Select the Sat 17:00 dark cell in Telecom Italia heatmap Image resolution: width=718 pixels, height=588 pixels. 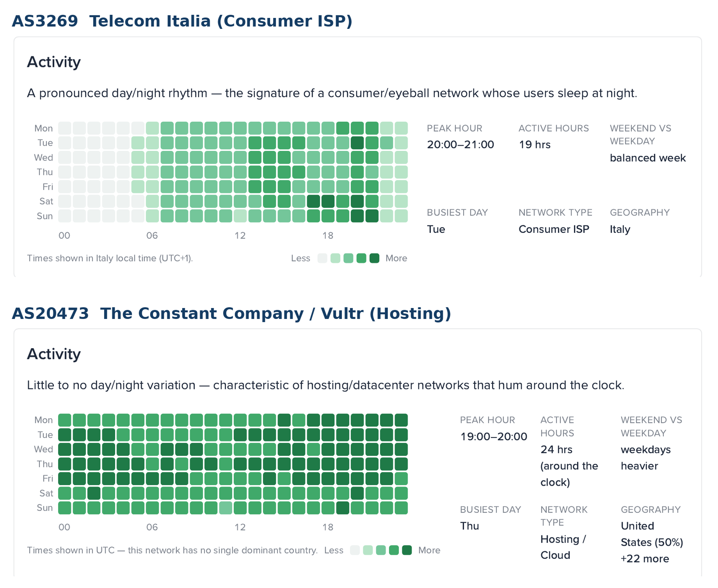[x=313, y=201]
